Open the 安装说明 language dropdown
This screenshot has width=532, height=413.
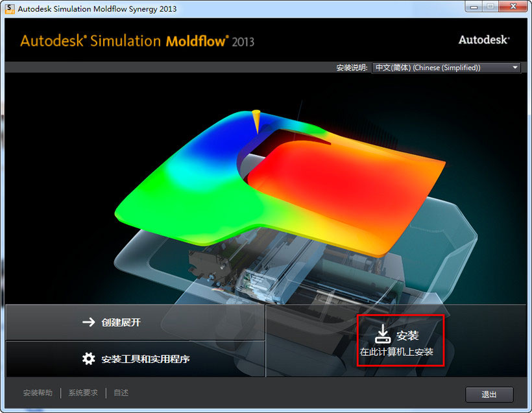tap(446, 67)
